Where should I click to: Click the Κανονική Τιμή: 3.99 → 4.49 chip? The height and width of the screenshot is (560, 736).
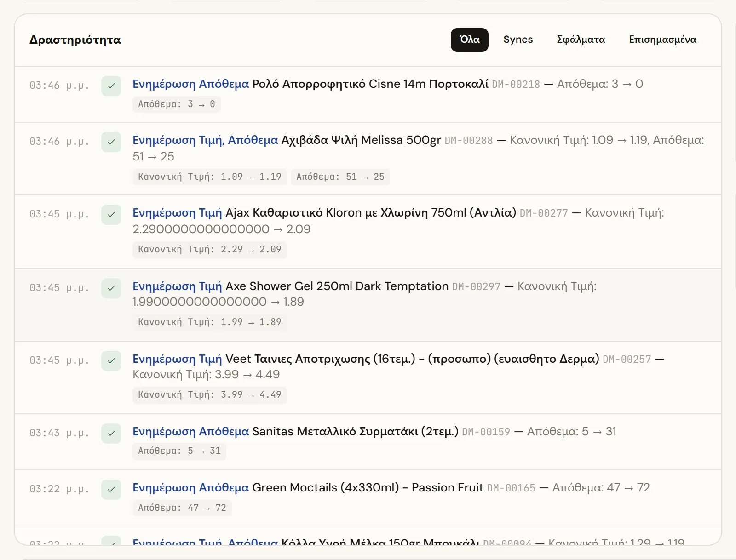tap(210, 395)
